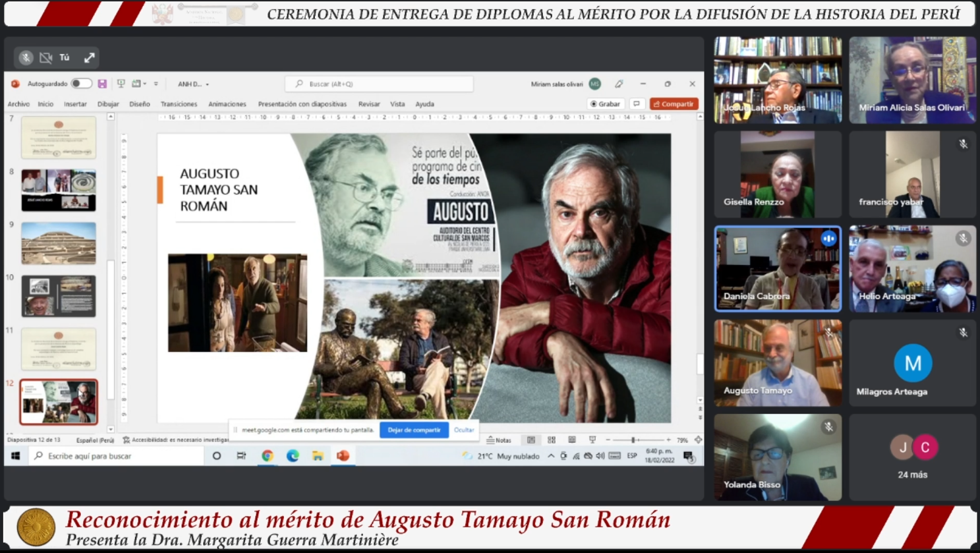980x553 pixels.
Task: Start slideshow from the status bar icon
Action: click(592, 440)
